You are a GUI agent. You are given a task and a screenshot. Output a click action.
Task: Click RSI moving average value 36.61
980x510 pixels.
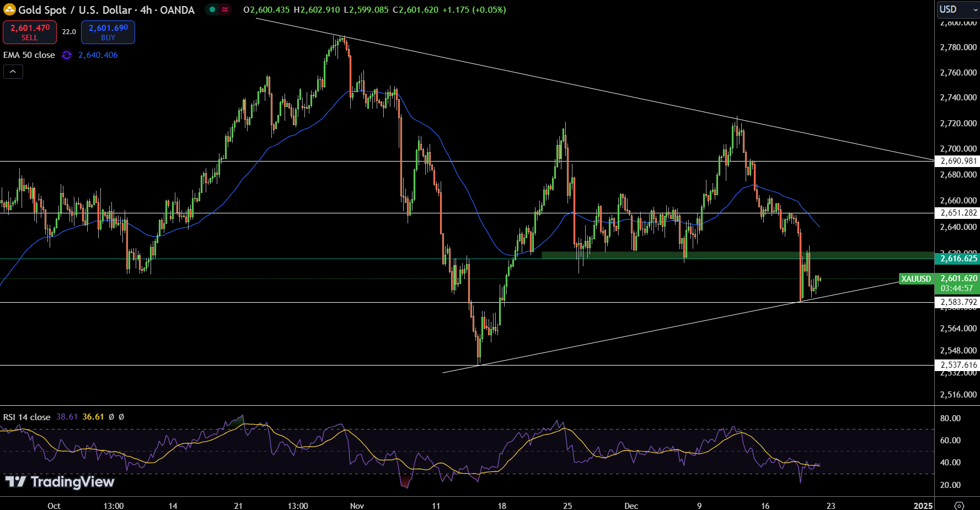pyautogui.click(x=93, y=417)
